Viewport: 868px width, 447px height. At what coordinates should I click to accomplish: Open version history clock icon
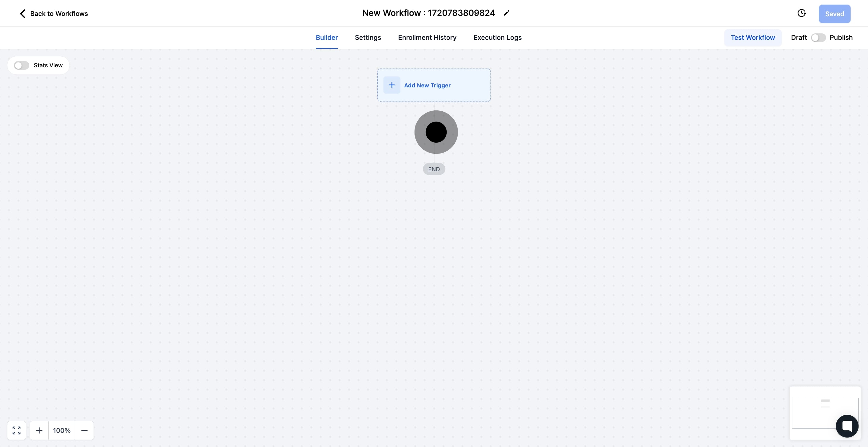click(x=802, y=13)
